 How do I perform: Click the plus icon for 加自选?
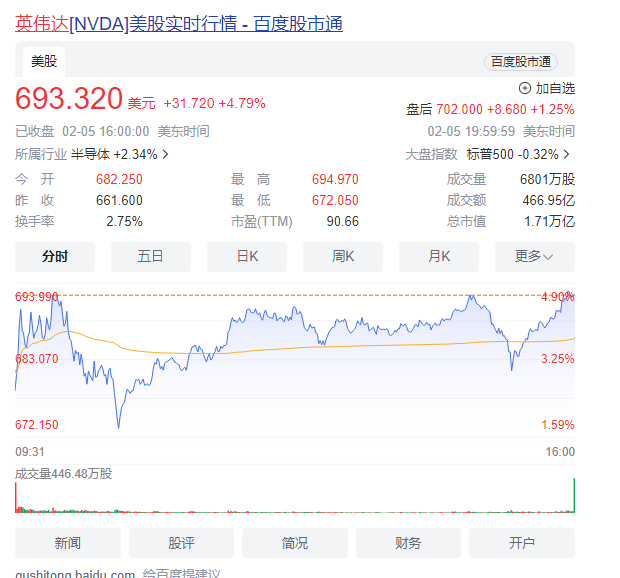click(526, 89)
